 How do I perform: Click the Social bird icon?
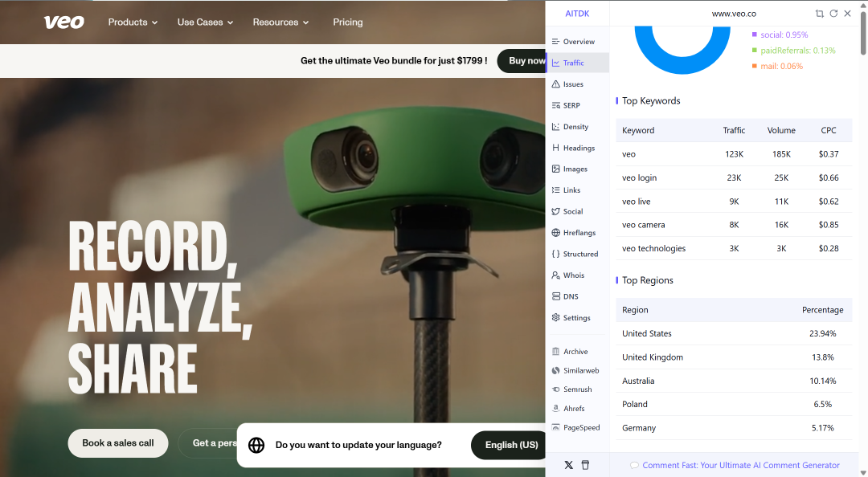click(x=556, y=211)
